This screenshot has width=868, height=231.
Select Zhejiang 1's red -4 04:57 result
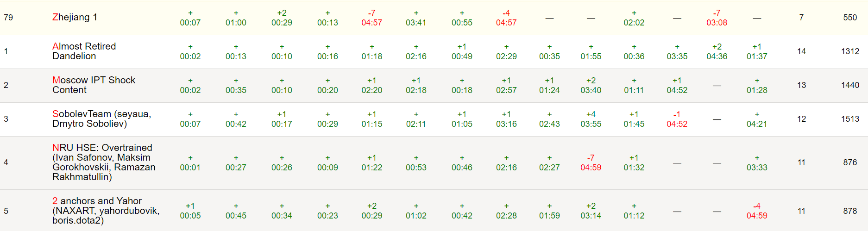pos(506,18)
